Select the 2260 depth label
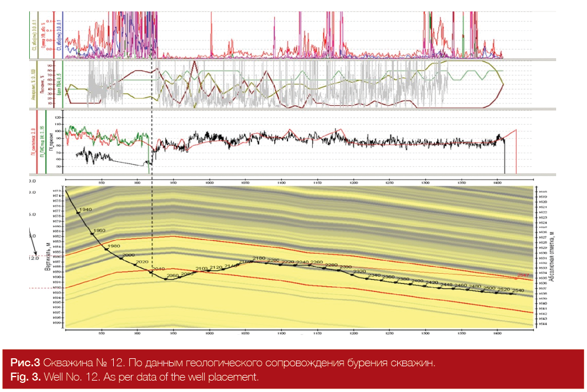The height and width of the screenshot is (392, 587). [x=317, y=262]
